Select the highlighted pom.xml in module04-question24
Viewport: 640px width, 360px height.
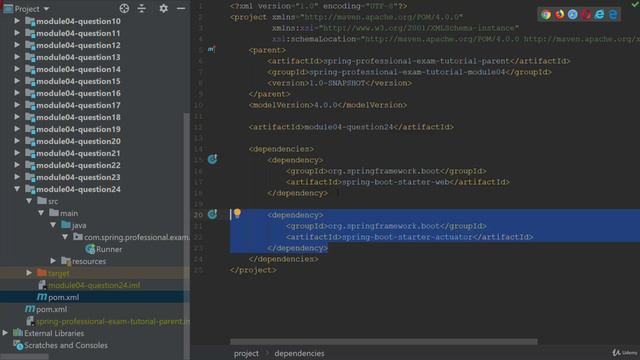(63, 297)
